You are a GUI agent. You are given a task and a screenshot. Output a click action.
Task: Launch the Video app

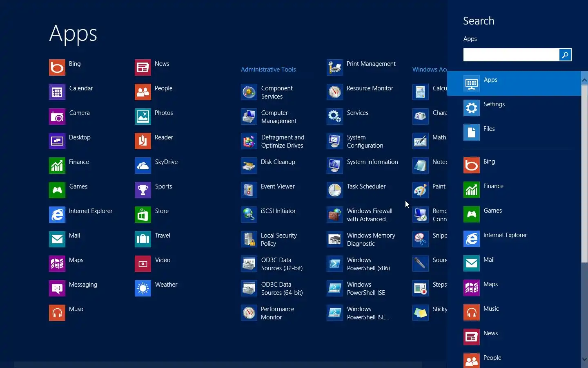(x=143, y=264)
